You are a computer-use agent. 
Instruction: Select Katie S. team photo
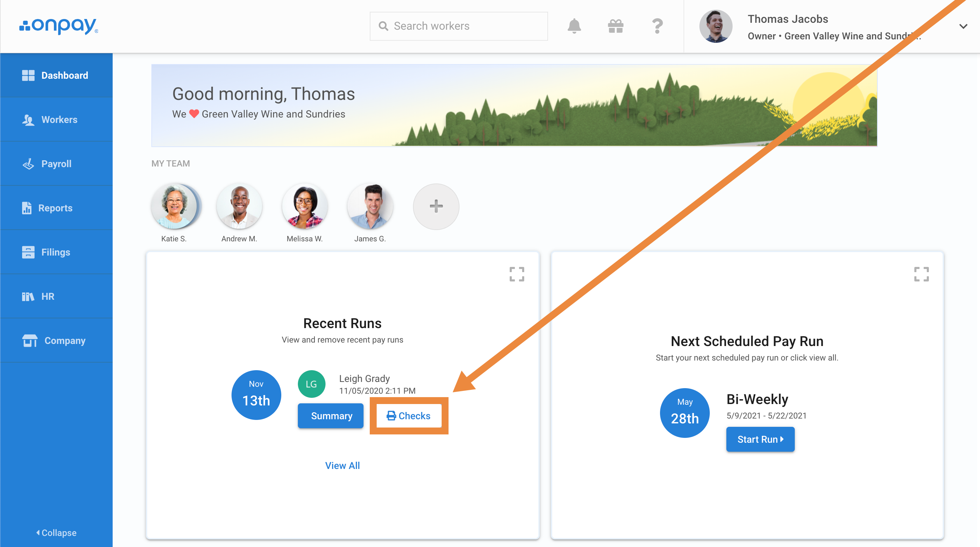coord(174,207)
